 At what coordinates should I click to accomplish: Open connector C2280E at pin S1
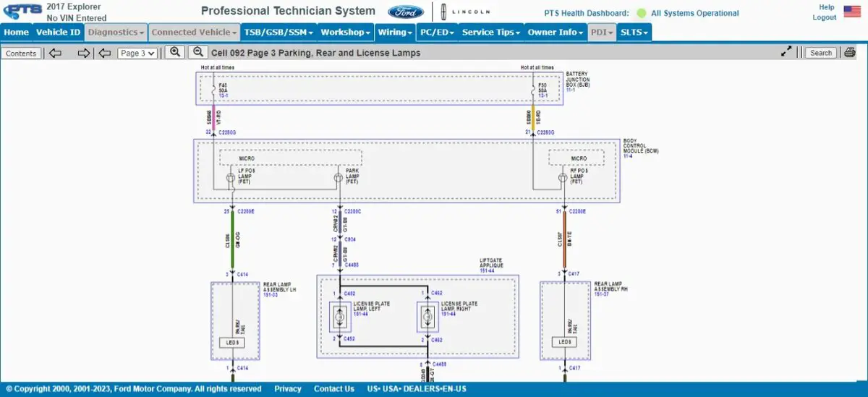pos(576,211)
